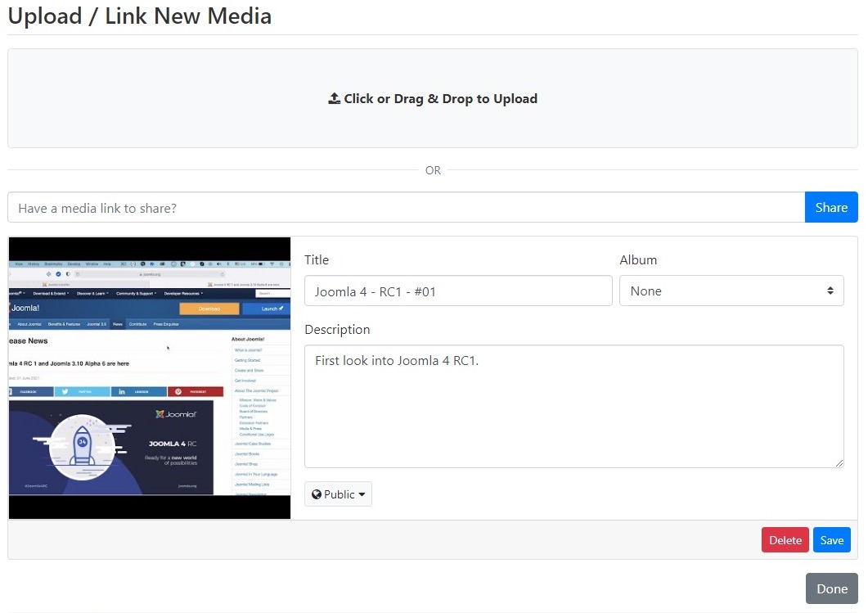Viewport: 868px width, 613px height.
Task: Click the upload tray icon
Action: tap(334, 98)
